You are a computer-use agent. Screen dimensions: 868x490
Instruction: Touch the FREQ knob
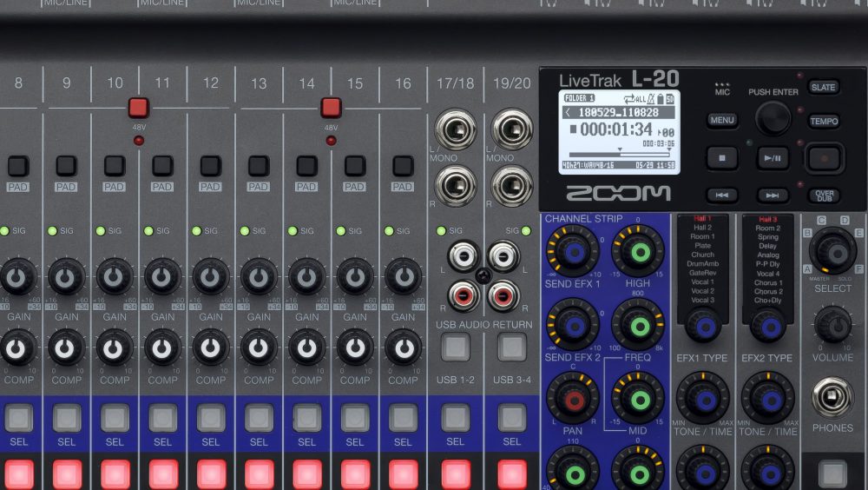pos(638,326)
